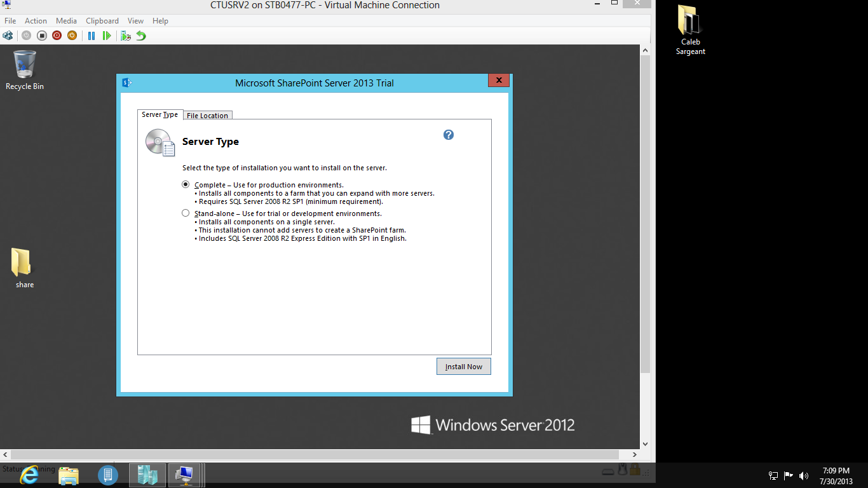
Task: Click the 7:09 PM clock in tray
Action: tap(836, 471)
